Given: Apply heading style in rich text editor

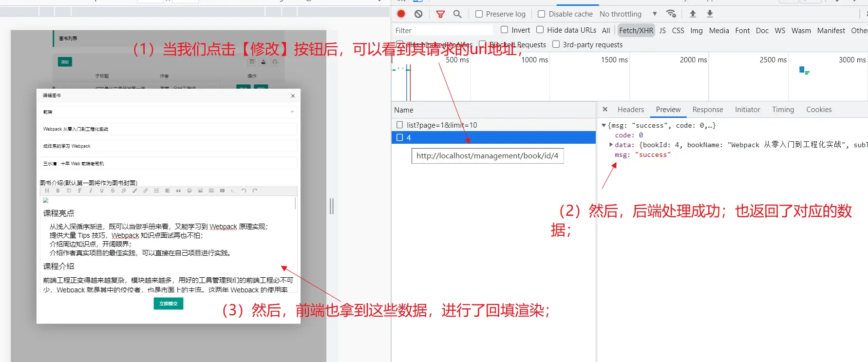Looking at the screenshot, I should click(47, 191).
